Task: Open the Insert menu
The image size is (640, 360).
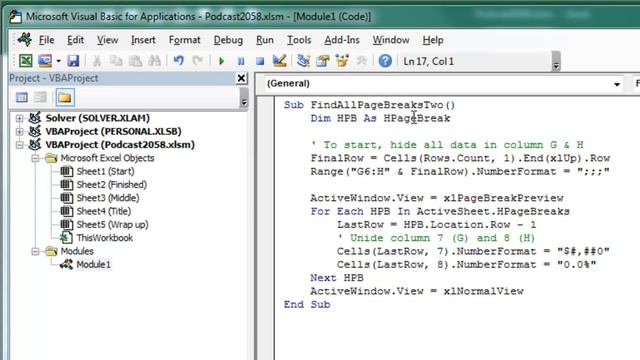Action: click(143, 40)
